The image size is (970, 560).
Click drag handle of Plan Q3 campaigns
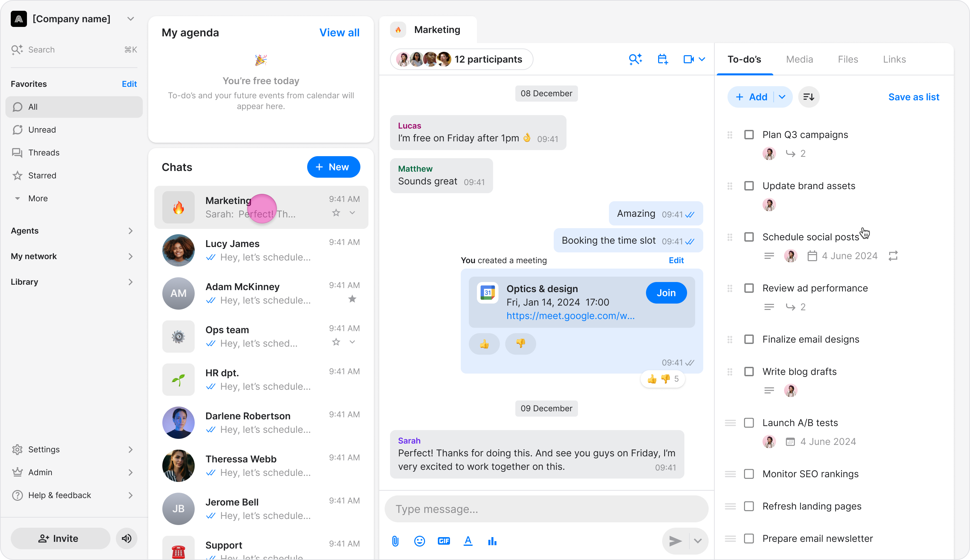coord(730,135)
